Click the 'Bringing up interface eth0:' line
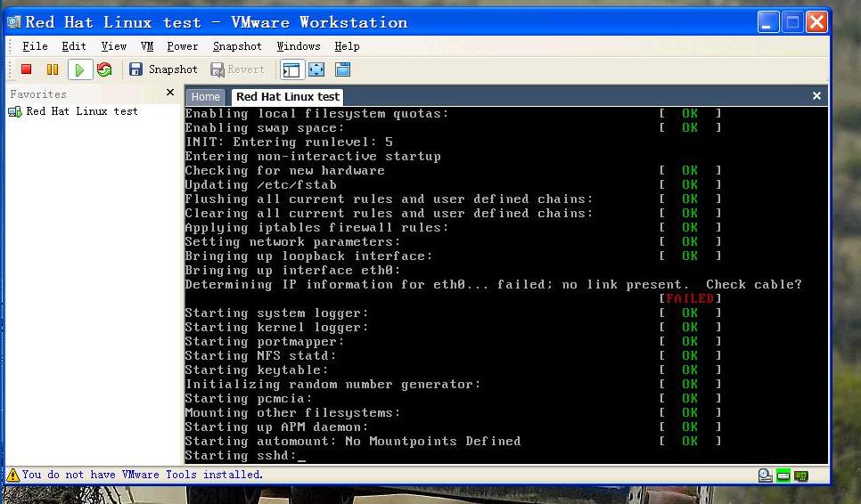 click(292, 271)
